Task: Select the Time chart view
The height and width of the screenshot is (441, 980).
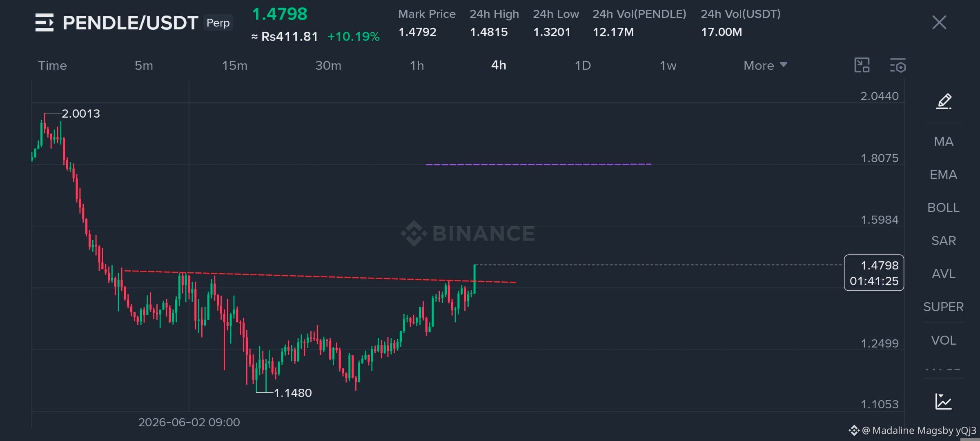Action: pyautogui.click(x=52, y=65)
